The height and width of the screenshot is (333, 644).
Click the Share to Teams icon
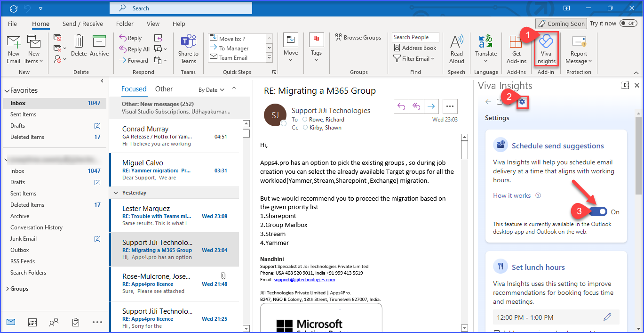pyautogui.click(x=188, y=49)
